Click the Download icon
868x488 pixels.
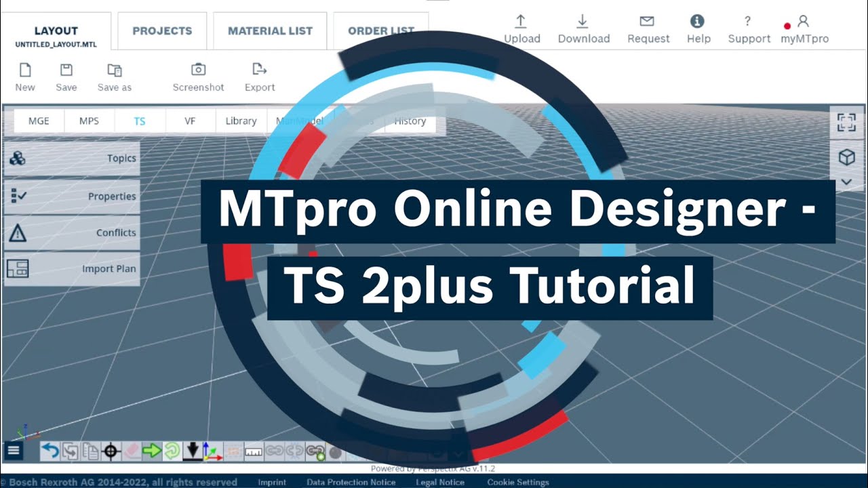tap(583, 21)
